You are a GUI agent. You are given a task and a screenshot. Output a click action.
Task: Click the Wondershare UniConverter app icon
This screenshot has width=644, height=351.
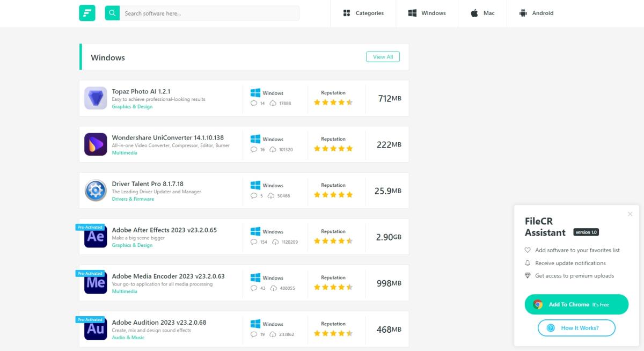pyautogui.click(x=95, y=144)
